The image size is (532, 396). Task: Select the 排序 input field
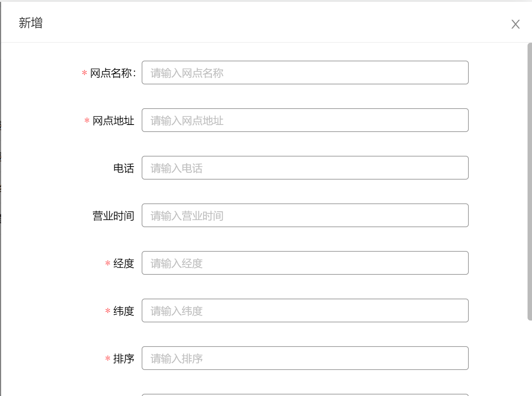305,358
